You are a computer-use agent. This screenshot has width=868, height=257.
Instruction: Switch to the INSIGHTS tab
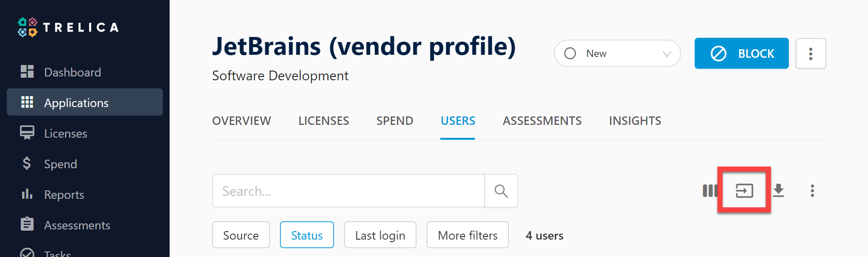[635, 121]
